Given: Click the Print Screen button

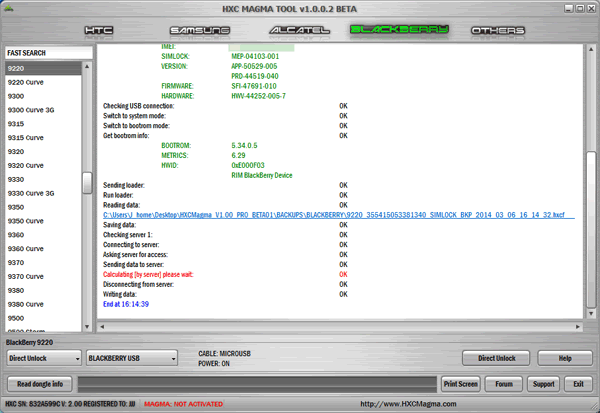Looking at the screenshot, I should click(x=461, y=384).
